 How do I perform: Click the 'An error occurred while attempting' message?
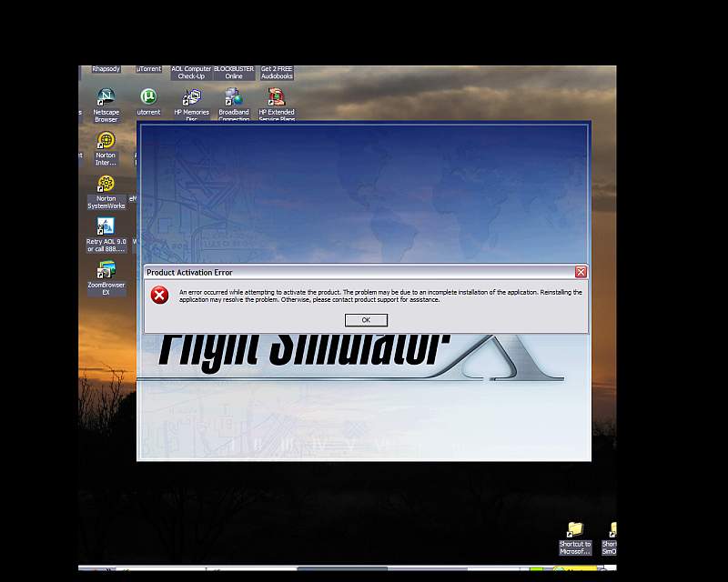380,296
